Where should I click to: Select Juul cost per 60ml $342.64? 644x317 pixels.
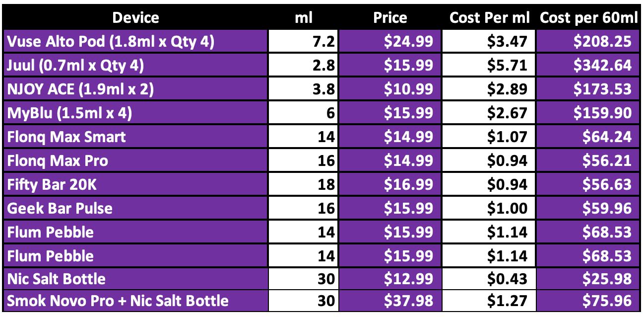(x=588, y=66)
